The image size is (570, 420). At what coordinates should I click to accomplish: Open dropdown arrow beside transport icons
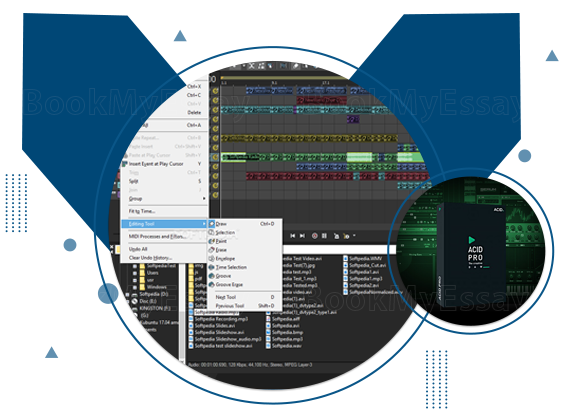[x=354, y=236]
